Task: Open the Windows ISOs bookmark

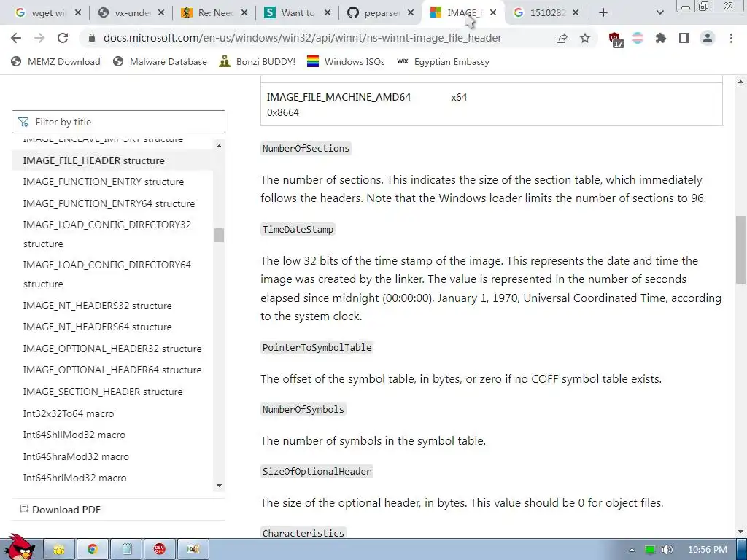Action: point(346,61)
